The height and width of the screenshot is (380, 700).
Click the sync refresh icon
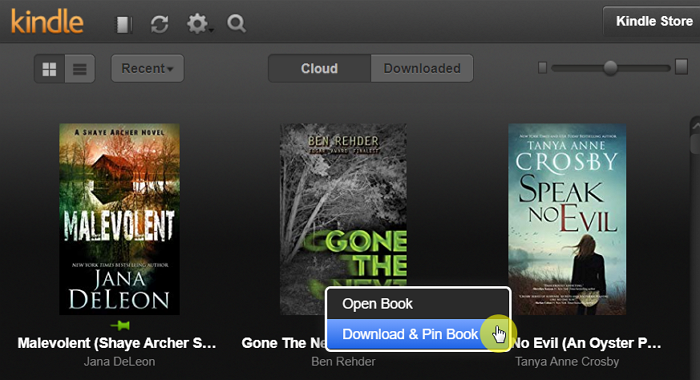click(x=159, y=24)
